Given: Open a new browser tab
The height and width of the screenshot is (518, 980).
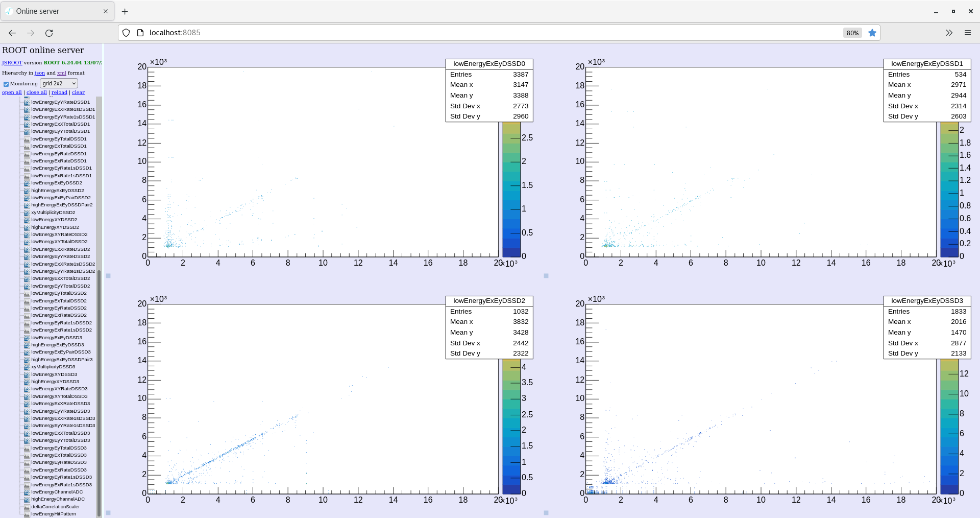Looking at the screenshot, I should [x=125, y=11].
